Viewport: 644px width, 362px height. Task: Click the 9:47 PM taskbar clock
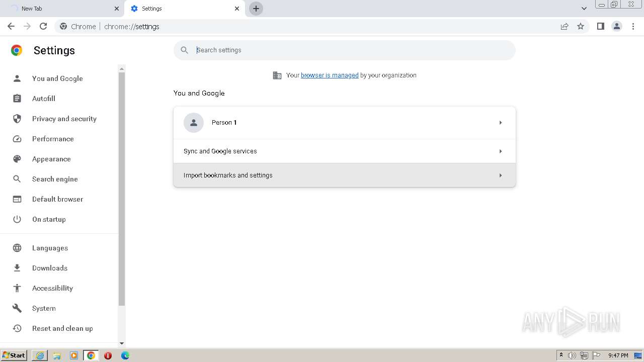[618, 355]
